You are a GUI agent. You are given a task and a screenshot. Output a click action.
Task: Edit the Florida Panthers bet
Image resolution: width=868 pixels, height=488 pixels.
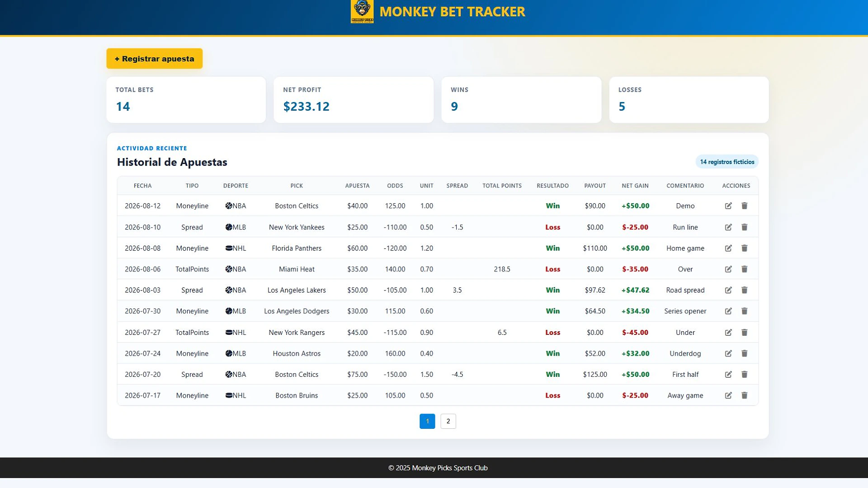(x=728, y=249)
